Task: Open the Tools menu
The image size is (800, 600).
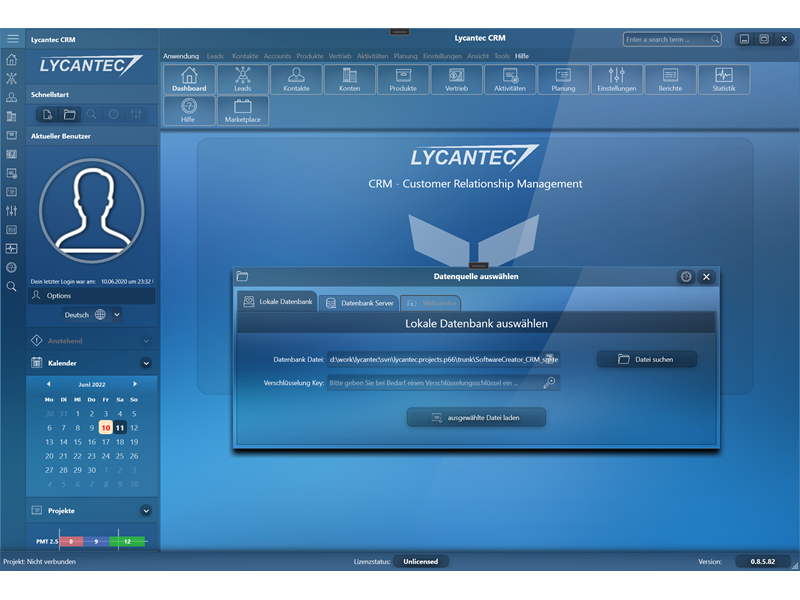Action: [502, 56]
